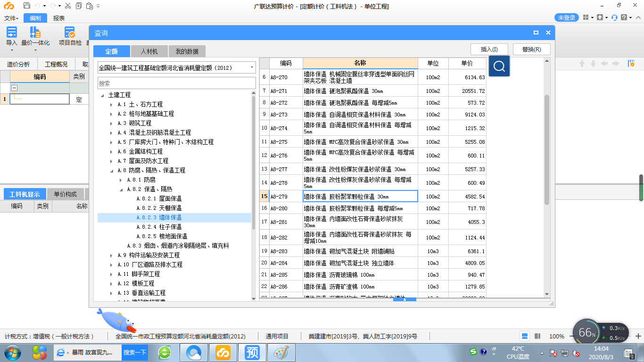
Task: Click the headset customer service icon
Action: (614, 17)
